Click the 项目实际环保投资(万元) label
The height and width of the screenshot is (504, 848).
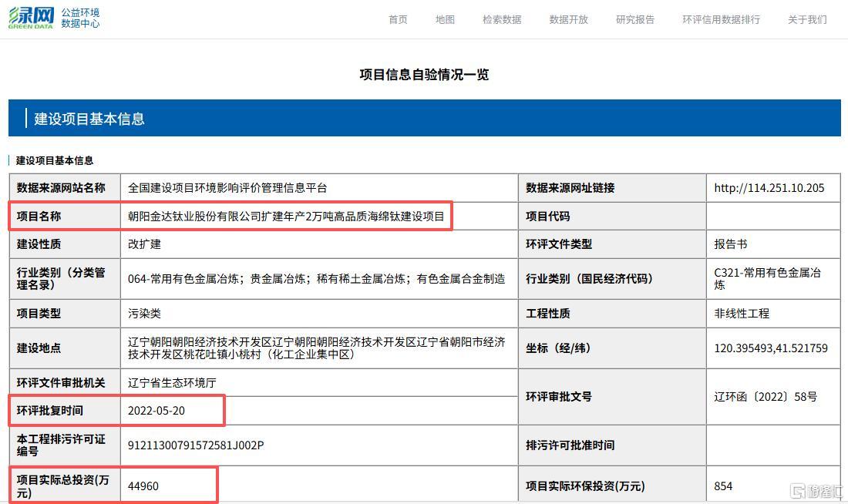(612, 486)
